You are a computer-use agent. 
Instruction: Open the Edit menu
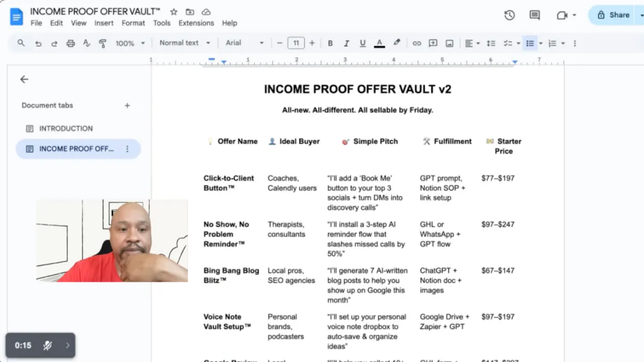[56, 23]
